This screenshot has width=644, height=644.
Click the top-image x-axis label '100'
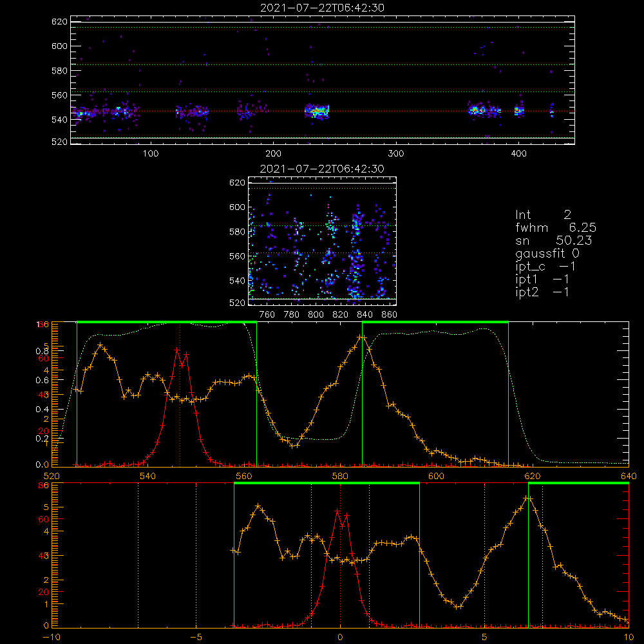(x=151, y=154)
